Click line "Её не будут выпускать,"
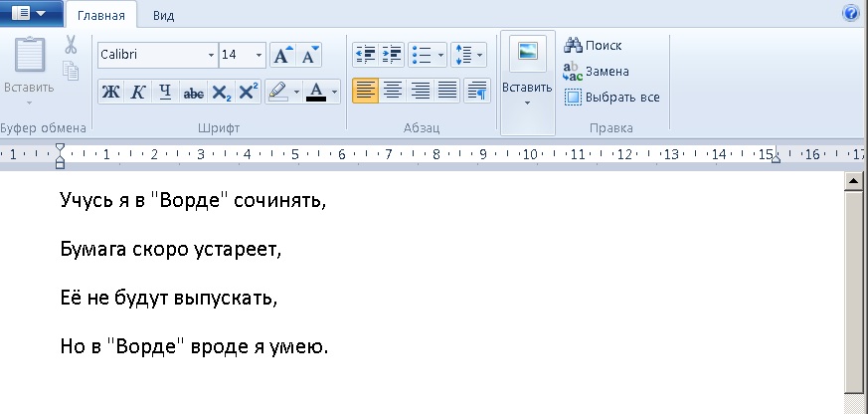This screenshot has width=868, height=414. [x=169, y=299]
